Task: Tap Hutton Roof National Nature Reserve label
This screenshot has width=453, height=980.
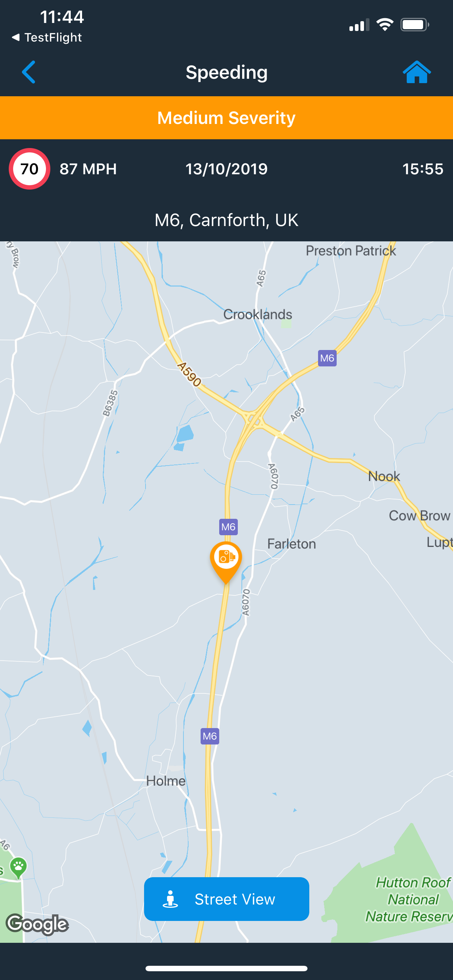Action: [409, 899]
